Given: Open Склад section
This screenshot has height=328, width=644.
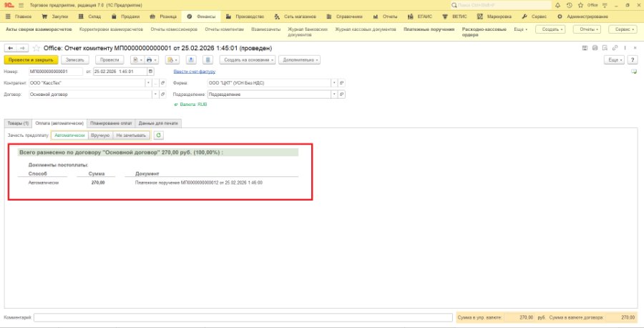Looking at the screenshot, I should point(89,17).
